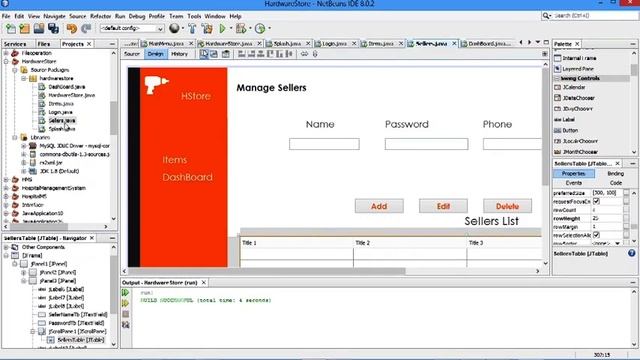Click the blue help icon in Properties panel
This screenshot has width=640, height=360.
pyautogui.click(x=631, y=253)
